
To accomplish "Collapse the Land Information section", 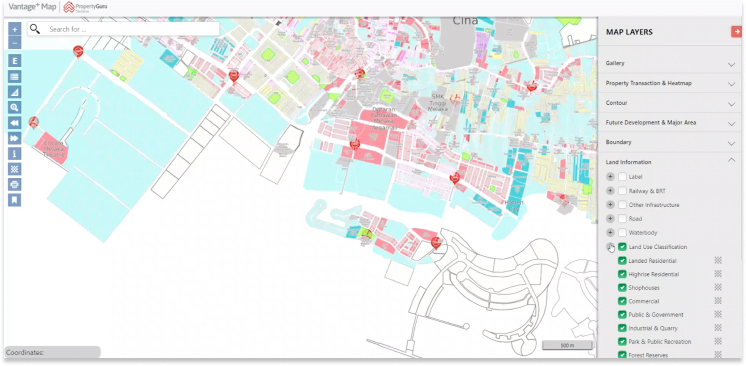I will click(x=670, y=162).
